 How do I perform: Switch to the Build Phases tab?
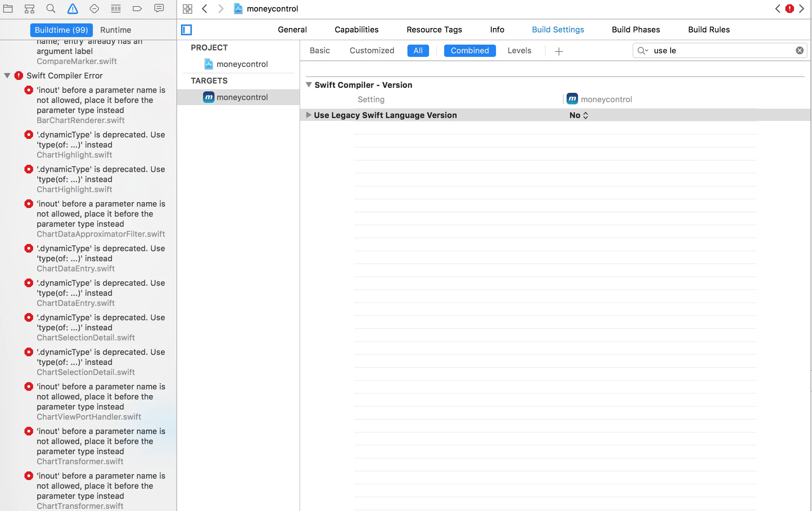coord(636,30)
